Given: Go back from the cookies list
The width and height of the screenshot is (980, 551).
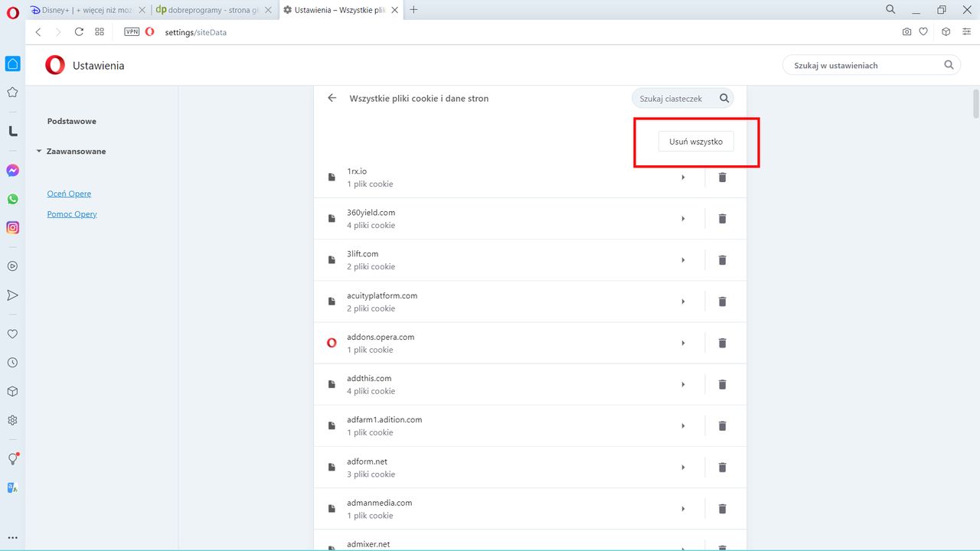Looking at the screenshot, I should tap(332, 98).
